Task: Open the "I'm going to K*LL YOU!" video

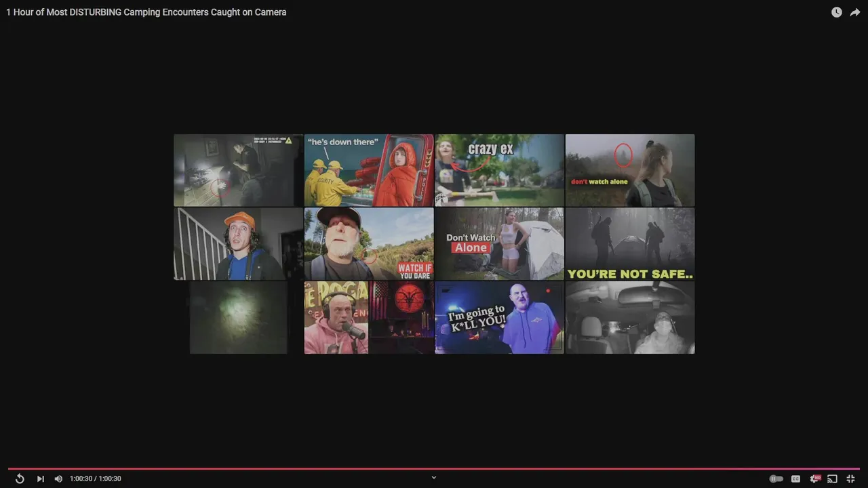Action: [499, 318]
